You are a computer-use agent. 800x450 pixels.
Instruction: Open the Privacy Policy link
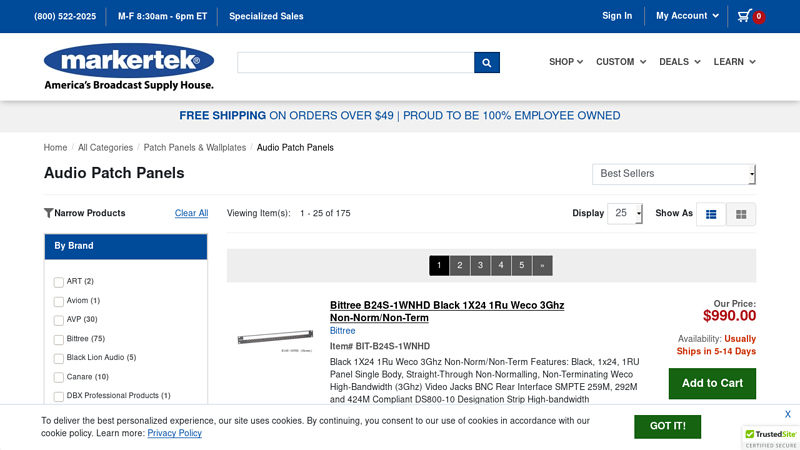coord(174,433)
